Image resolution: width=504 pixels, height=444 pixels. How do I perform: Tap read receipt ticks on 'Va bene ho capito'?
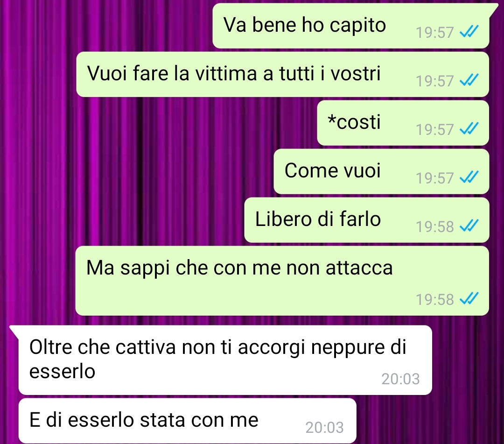(x=469, y=31)
